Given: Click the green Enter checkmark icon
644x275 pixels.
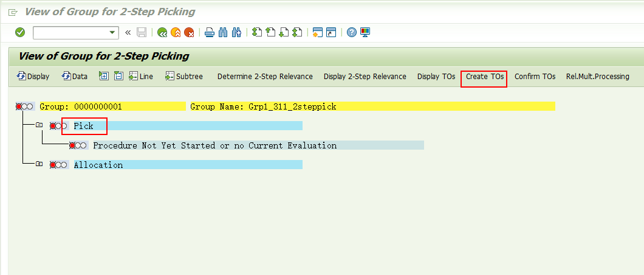Looking at the screenshot, I should [x=19, y=32].
